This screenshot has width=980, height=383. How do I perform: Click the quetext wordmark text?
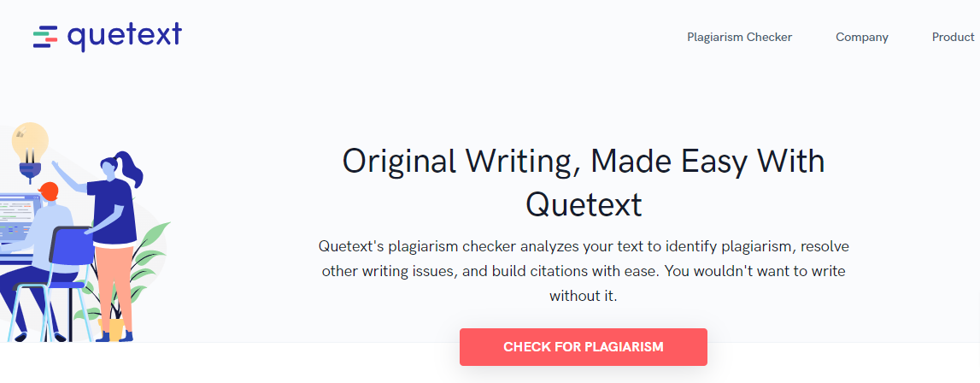125,36
